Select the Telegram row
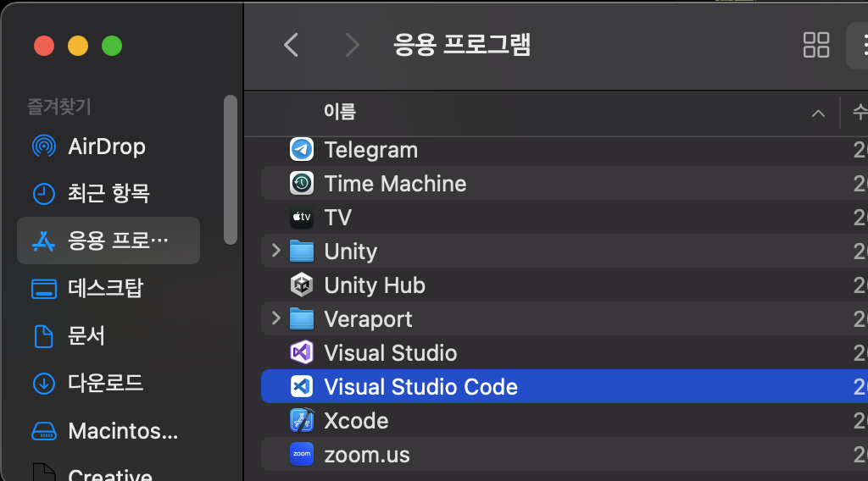Viewport: 868px width, 481px height. (564, 150)
